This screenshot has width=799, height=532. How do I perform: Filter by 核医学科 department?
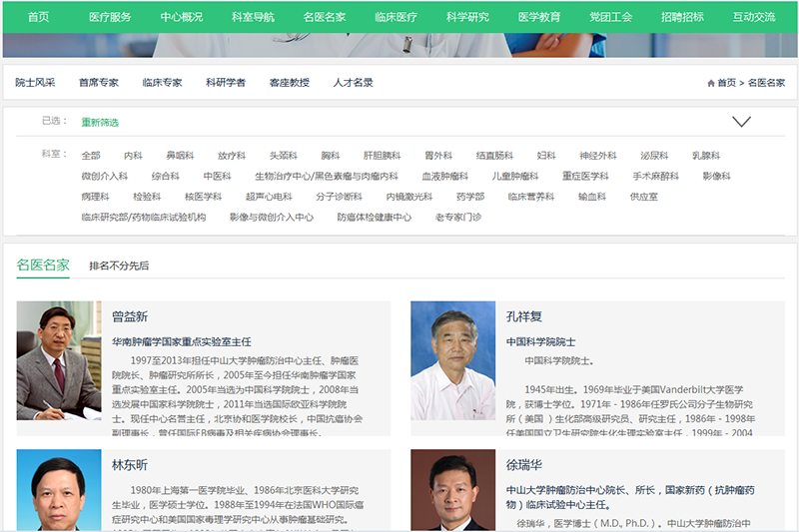pos(204,197)
